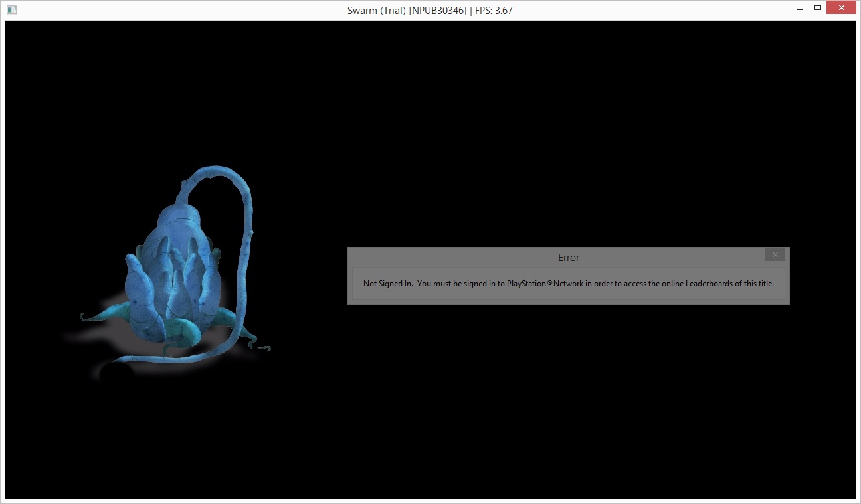Close the Swarm (Trial) emulator window
The width and height of the screenshot is (861, 504).
(x=840, y=8)
